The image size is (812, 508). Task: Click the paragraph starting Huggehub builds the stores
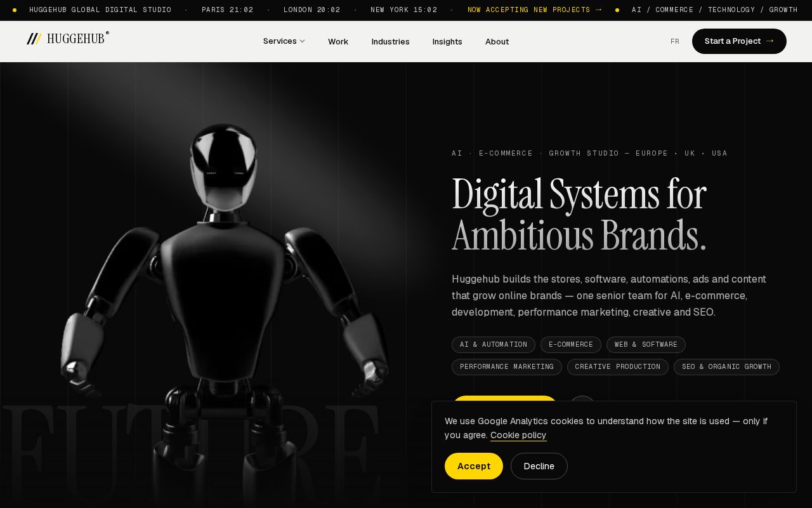pos(609,296)
